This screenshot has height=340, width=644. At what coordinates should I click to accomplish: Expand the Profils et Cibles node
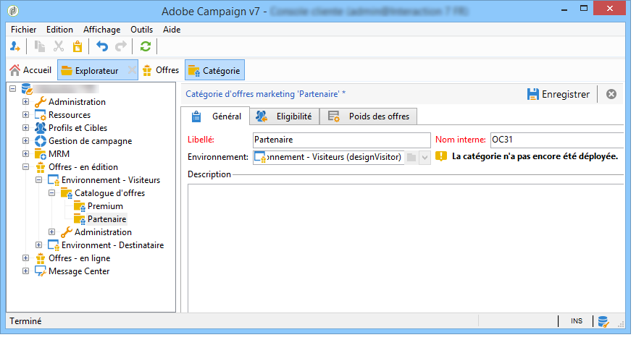[x=25, y=128]
